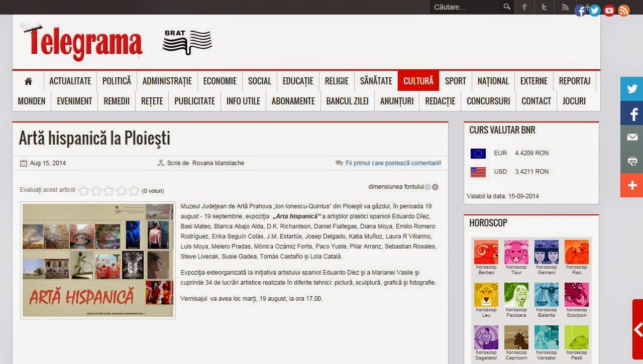Open more share options plus icon

[632, 185]
